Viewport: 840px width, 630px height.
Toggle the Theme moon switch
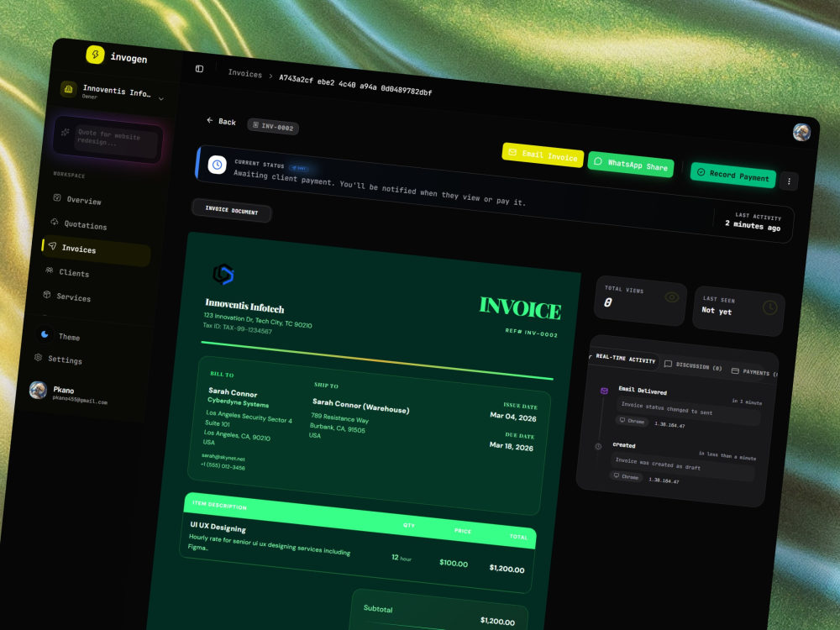pyautogui.click(x=45, y=334)
